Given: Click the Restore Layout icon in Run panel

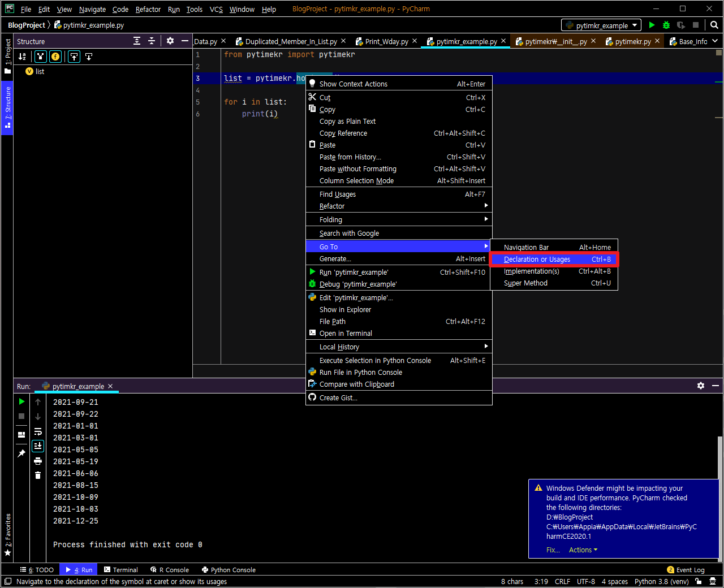Looking at the screenshot, I should pyautogui.click(x=21, y=435).
